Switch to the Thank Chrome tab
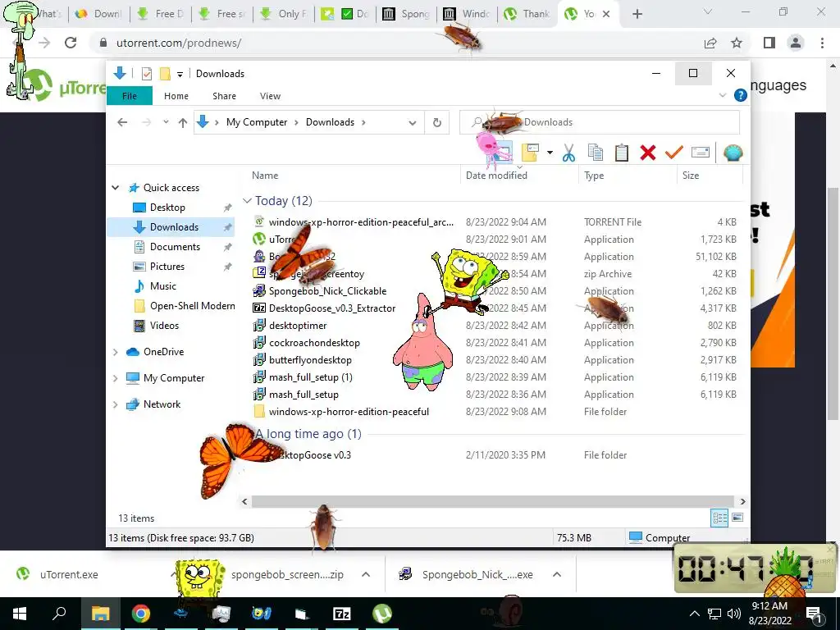The height and width of the screenshot is (630, 840). coord(526,14)
